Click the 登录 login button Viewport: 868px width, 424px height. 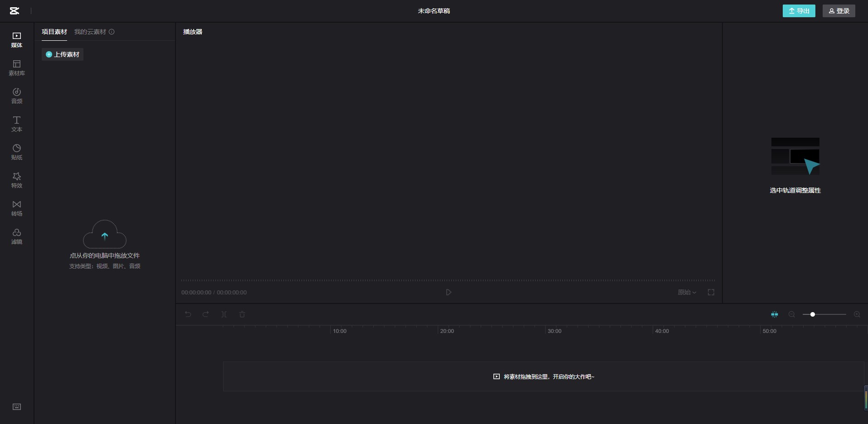click(839, 11)
